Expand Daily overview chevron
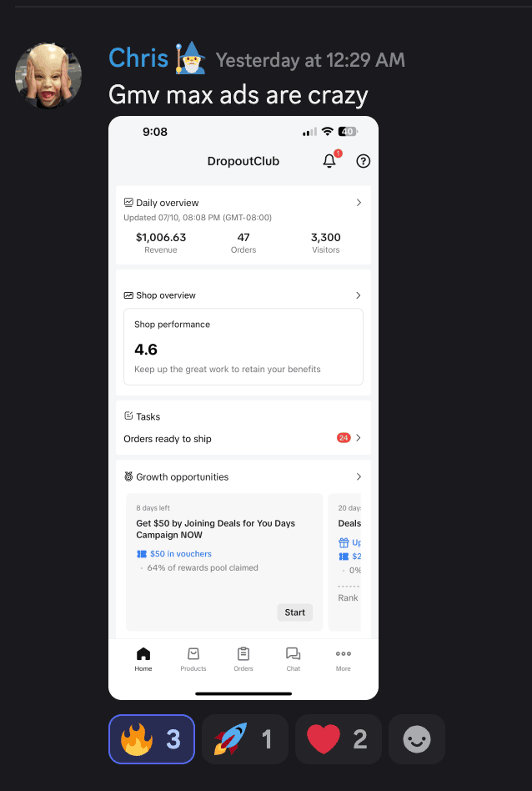Image resolution: width=532 pixels, height=791 pixels. 359,202
